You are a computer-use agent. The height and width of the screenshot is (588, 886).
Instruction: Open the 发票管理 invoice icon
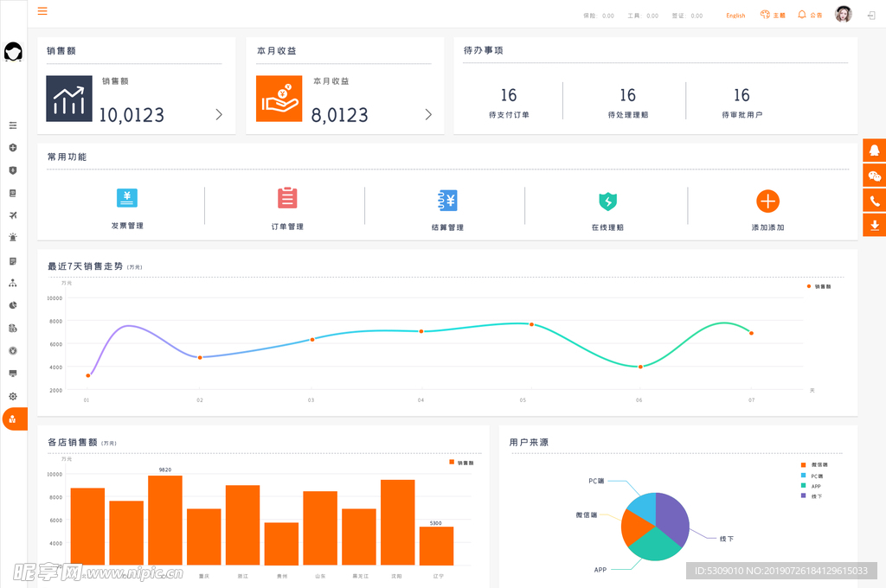(127, 198)
